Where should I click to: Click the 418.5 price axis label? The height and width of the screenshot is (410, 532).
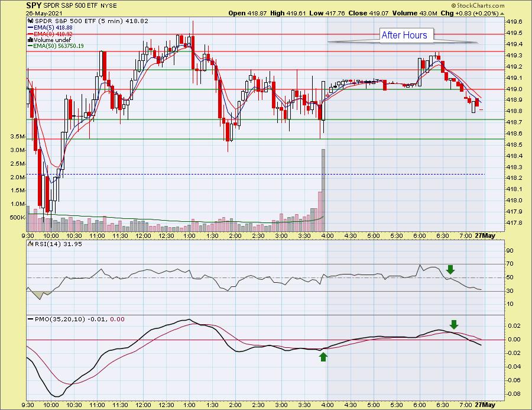tap(514, 145)
